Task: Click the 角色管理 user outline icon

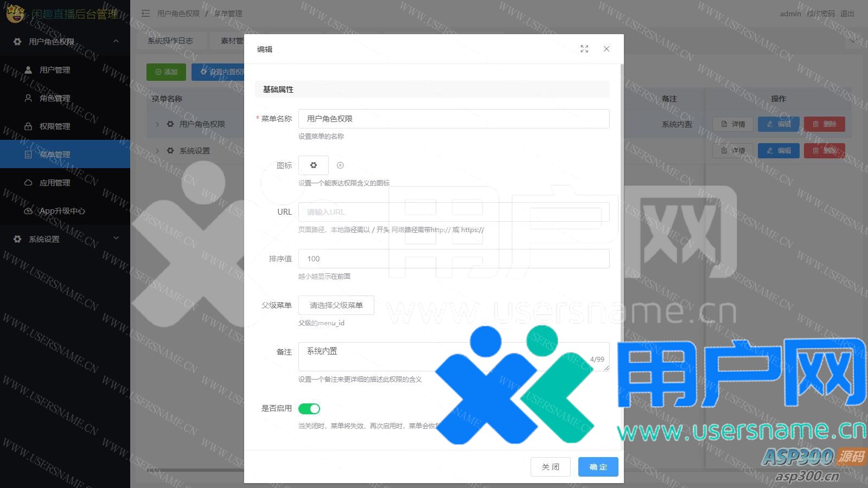Action: click(x=28, y=98)
